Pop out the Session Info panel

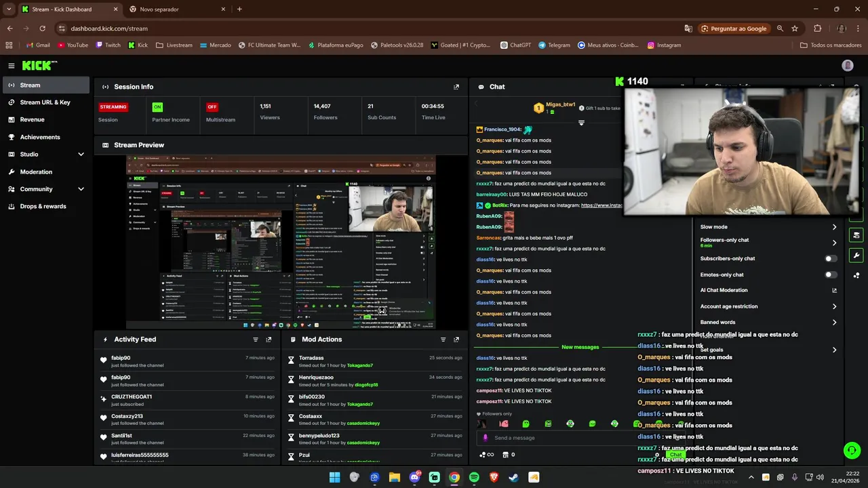click(456, 87)
